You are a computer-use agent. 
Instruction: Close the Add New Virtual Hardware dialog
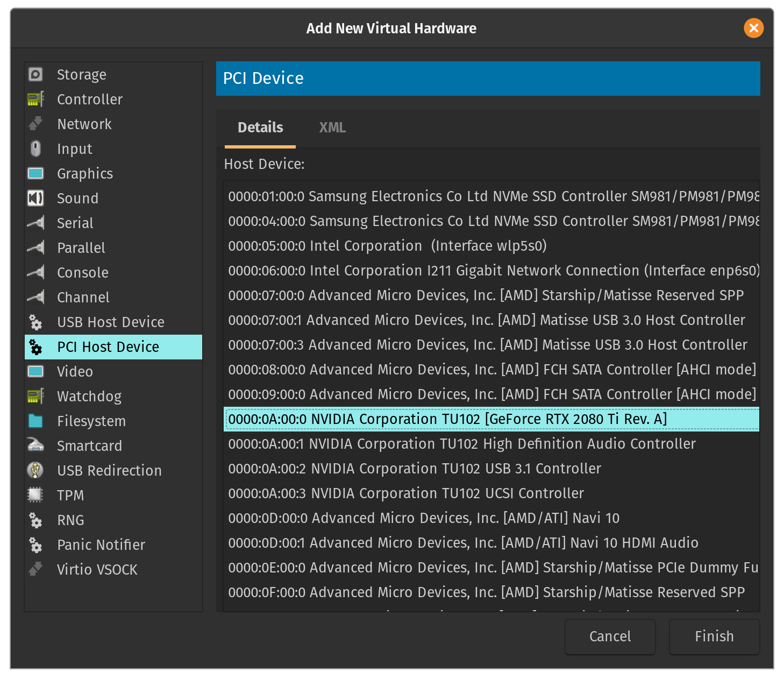753,28
